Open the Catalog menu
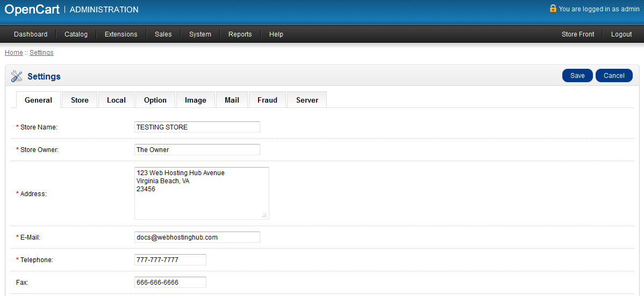The image size is (644, 296). [76, 34]
